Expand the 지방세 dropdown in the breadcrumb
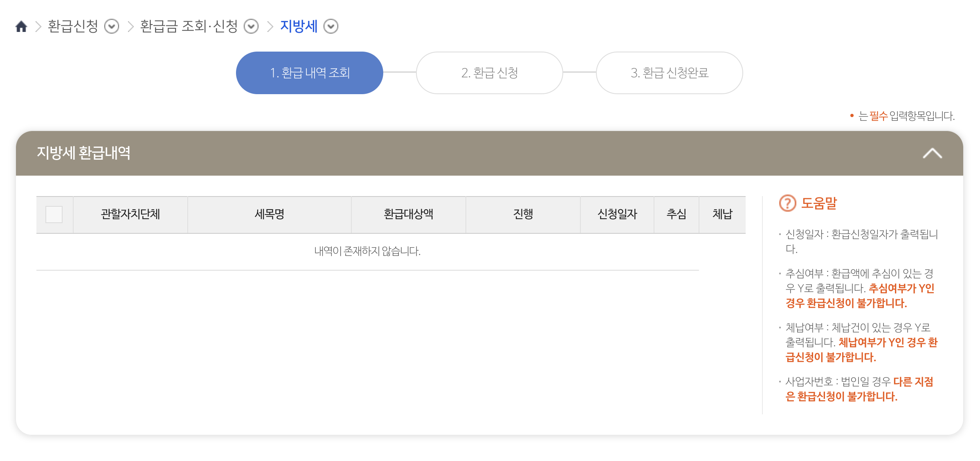This screenshot has height=461, width=980. 330,26
